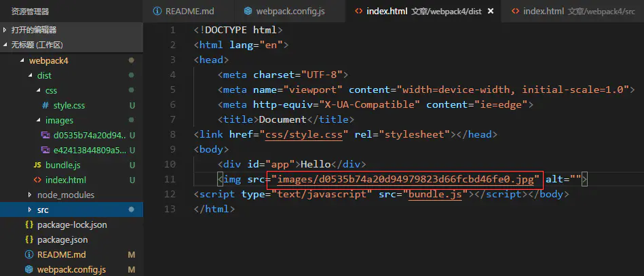Click the closing html tag on line 13
The image size is (644, 276).
214,209
